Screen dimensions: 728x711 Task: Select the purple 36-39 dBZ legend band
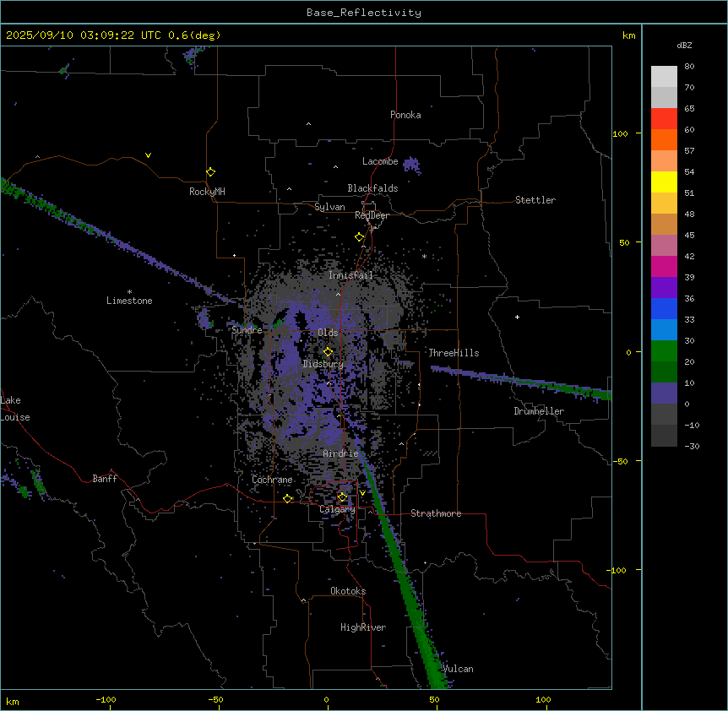point(664,288)
